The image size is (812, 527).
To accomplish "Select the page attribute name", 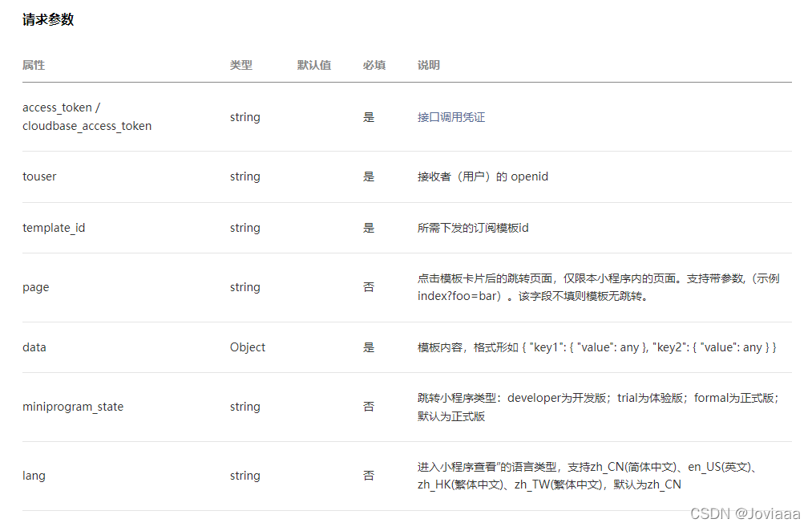I will coord(36,288).
